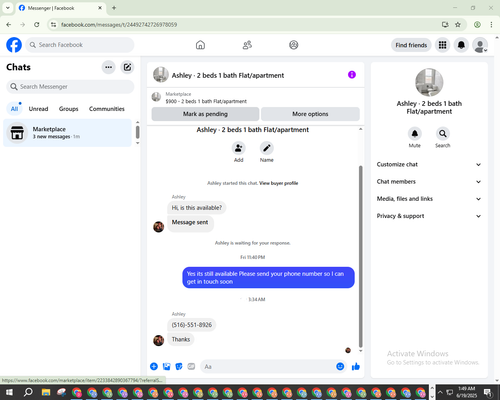Screen dimensions: 500x400
Task: Click the phone number message (516)-551-8926
Action: pyautogui.click(x=192, y=325)
